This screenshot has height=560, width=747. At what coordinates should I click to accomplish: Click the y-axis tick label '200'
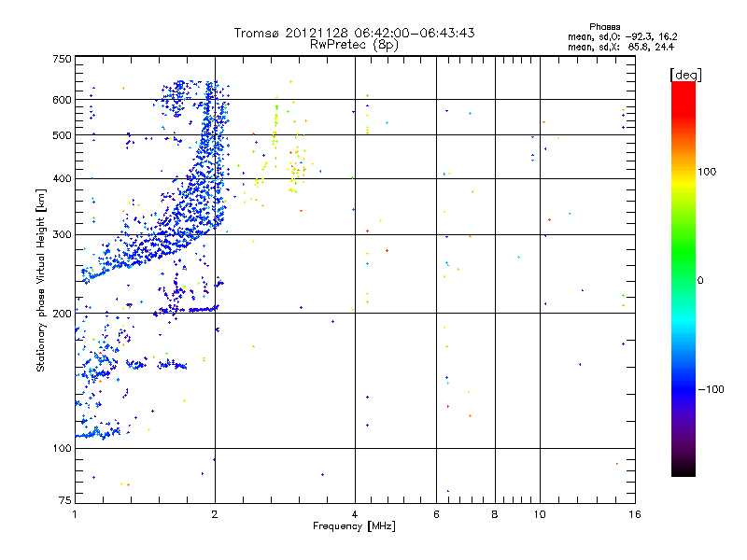point(62,314)
